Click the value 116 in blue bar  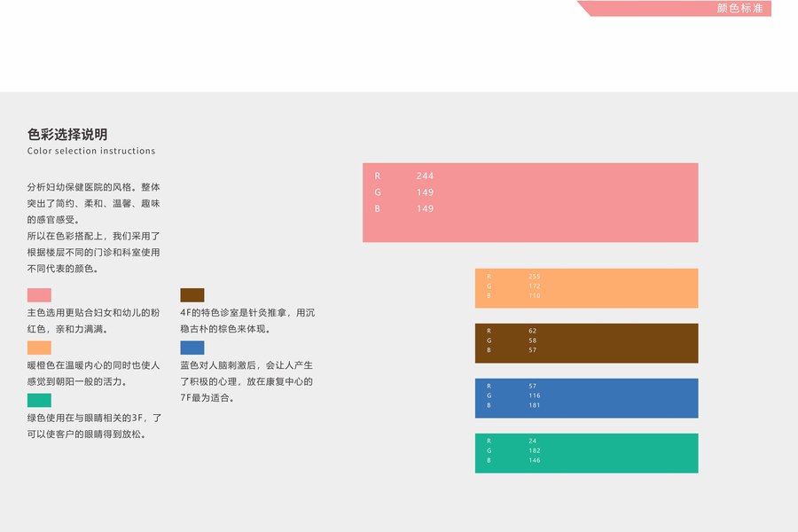(534, 395)
